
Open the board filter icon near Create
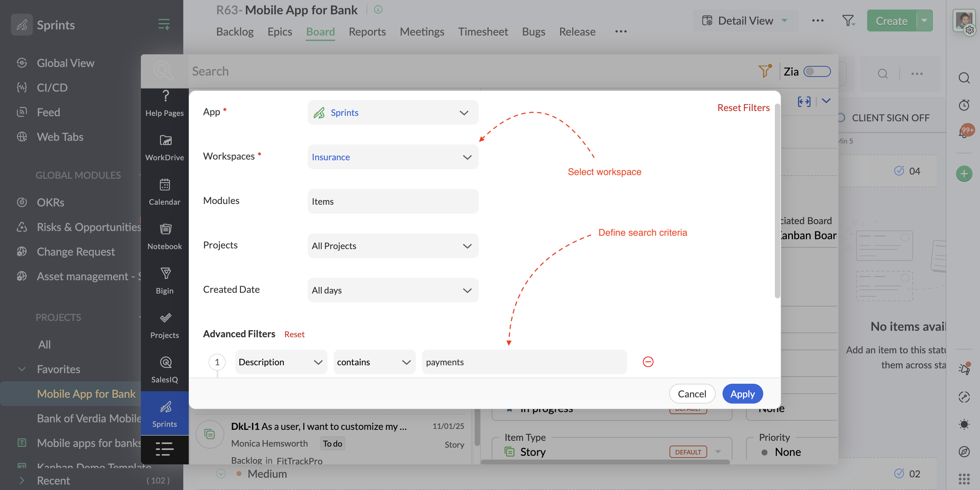848,21
